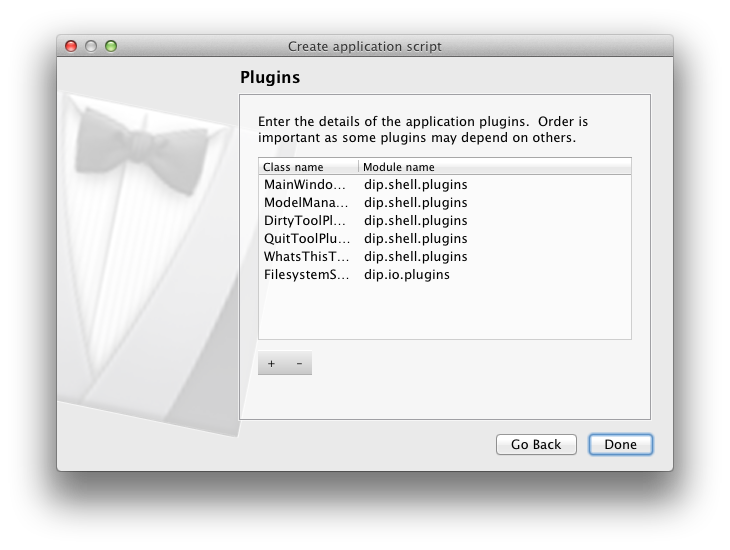Image resolution: width=730 pixels, height=550 pixels.
Task: Select the MainWindo... plugin row
Action: (x=307, y=185)
